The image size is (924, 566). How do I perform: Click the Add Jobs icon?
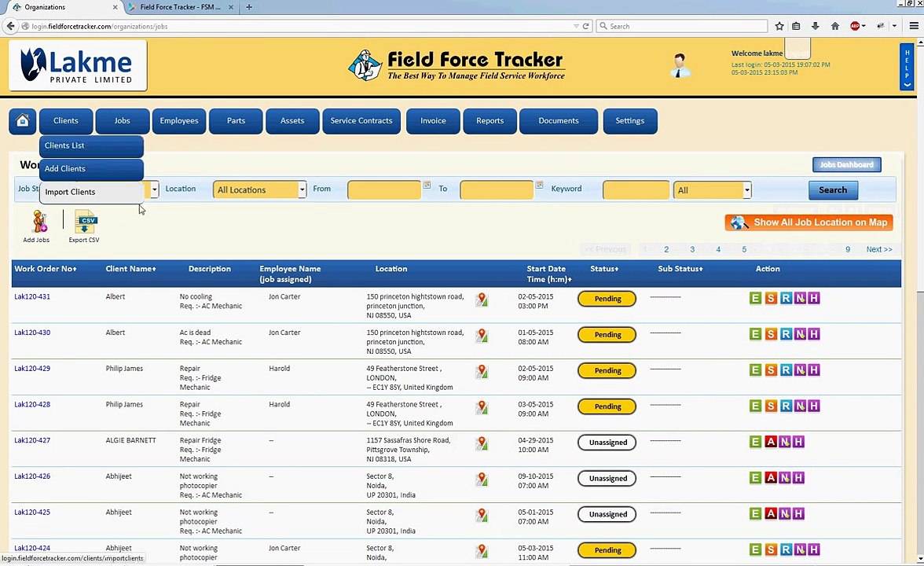click(x=39, y=222)
